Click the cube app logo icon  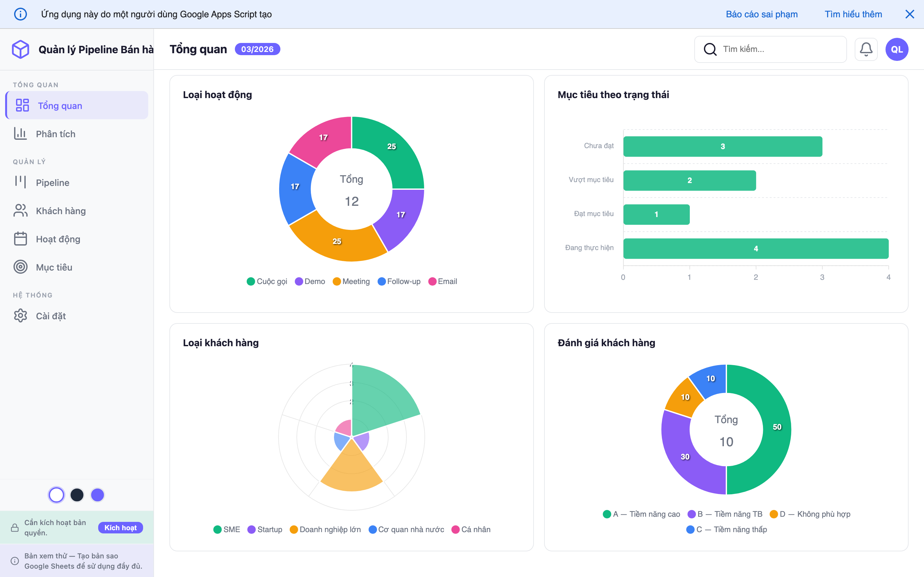pos(21,49)
